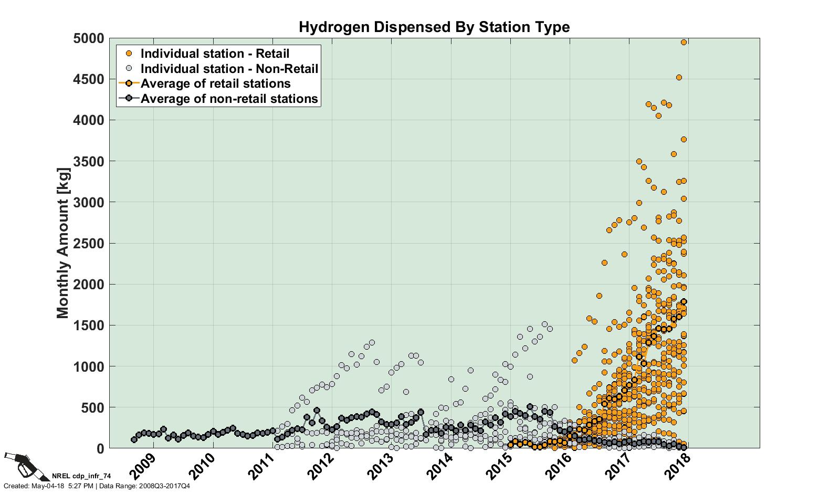This screenshot has height=504, width=840.
Task: Click the 'Average of non-retail stations' legend text
Action: click(229, 99)
